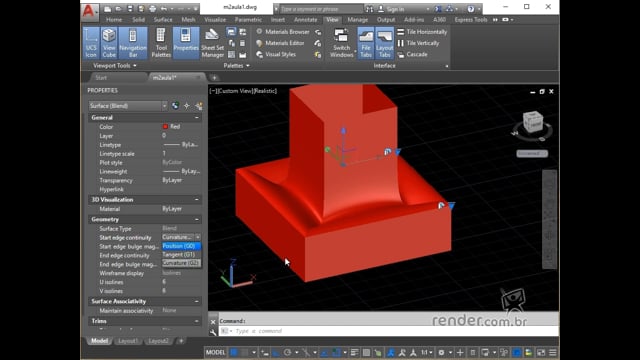Click the Realistic visual style label

tap(266, 91)
